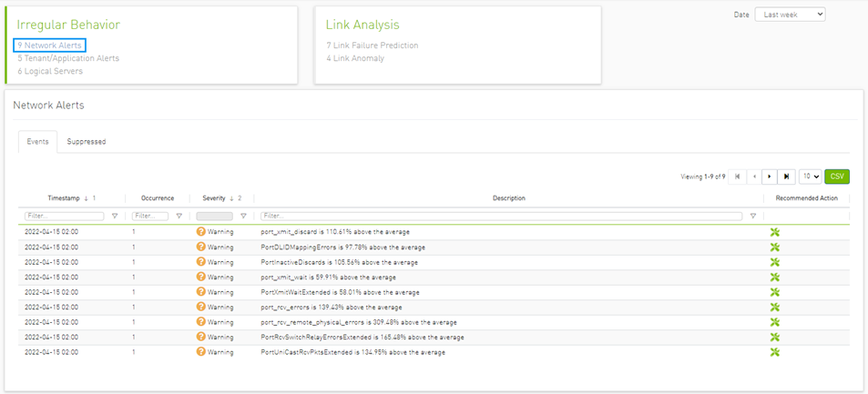The width and height of the screenshot is (868, 394).
Task: Click recommended action icon for PortDLIDMappingErrors row
Action: tap(775, 247)
